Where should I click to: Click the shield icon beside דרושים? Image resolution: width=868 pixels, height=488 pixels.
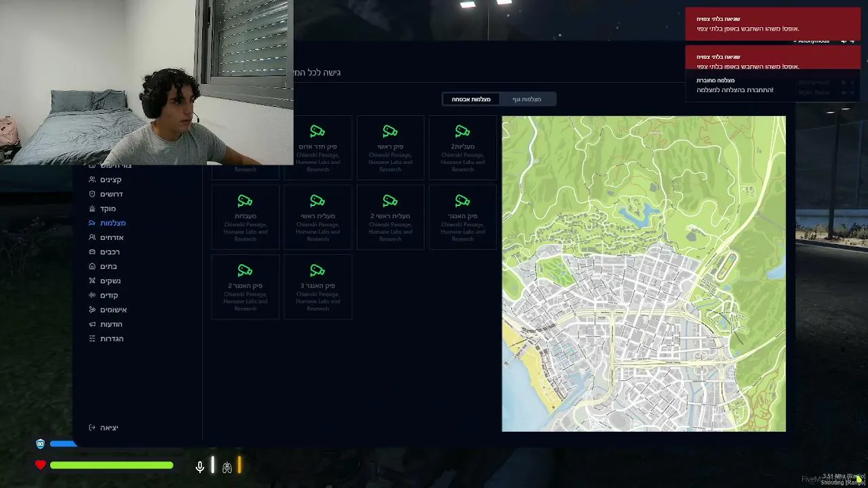click(x=92, y=194)
